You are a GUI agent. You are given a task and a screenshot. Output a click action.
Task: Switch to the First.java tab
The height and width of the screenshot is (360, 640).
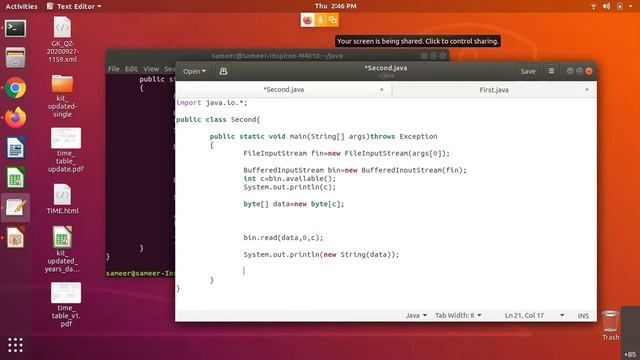(494, 90)
